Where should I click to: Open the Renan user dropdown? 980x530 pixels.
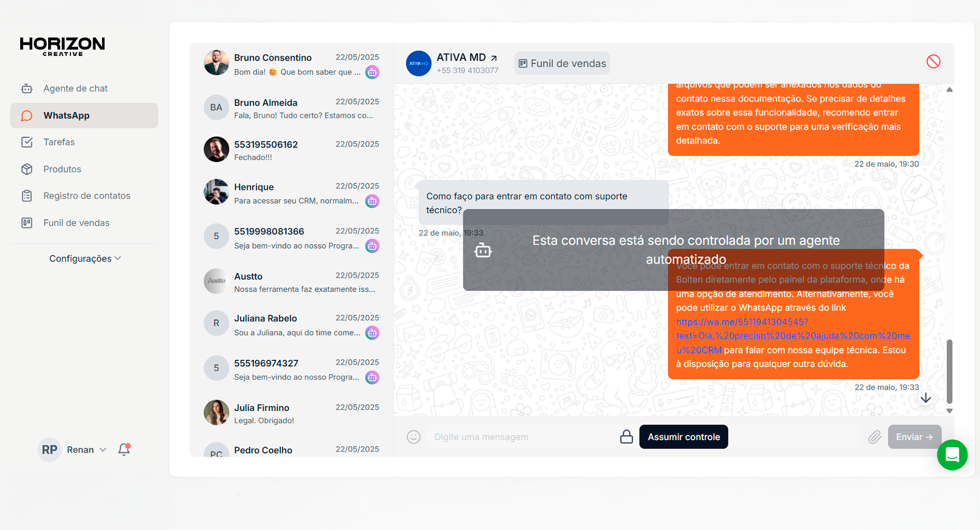(x=86, y=450)
